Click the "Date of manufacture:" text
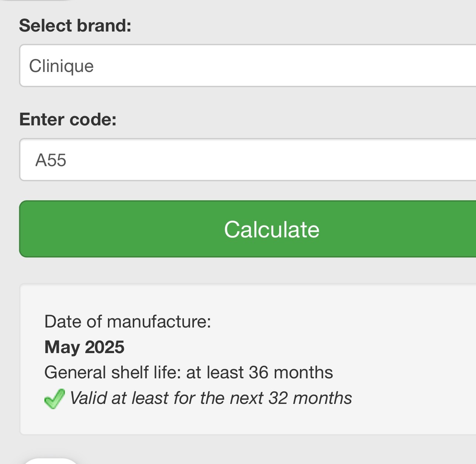Viewport: 476px width, 464px height. tap(128, 322)
